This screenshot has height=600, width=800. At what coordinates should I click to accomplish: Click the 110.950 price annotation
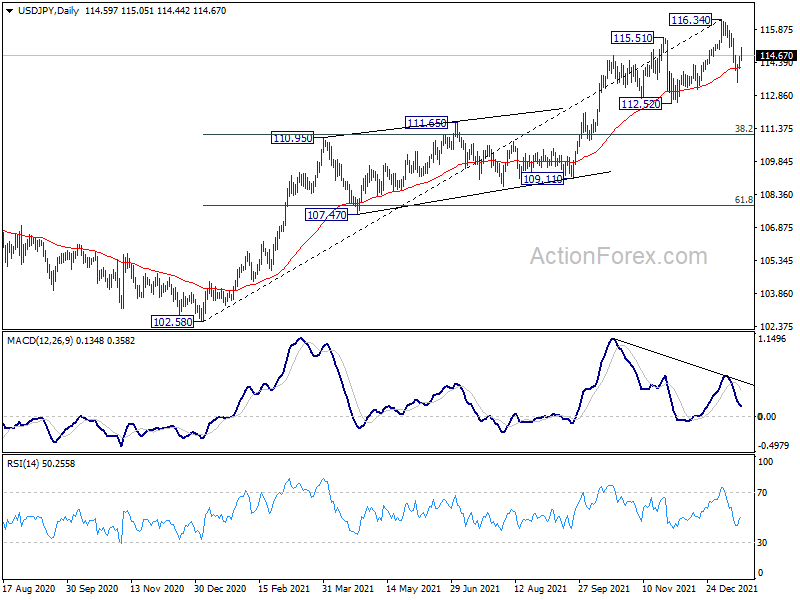tap(293, 137)
